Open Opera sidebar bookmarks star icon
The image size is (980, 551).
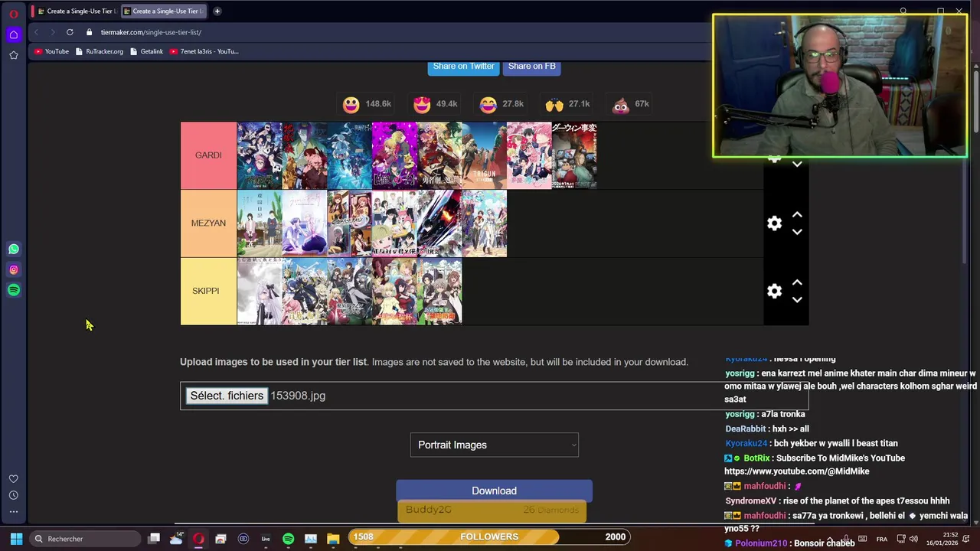click(14, 55)
